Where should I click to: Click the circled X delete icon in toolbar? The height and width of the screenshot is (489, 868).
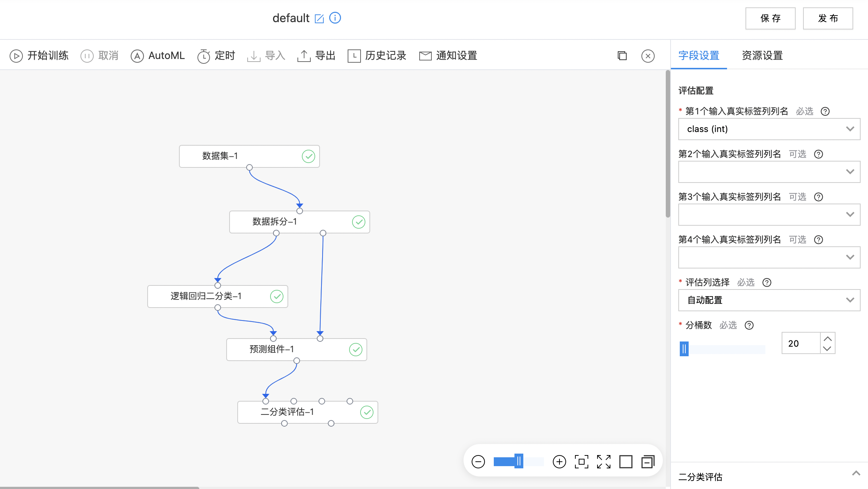648,56
